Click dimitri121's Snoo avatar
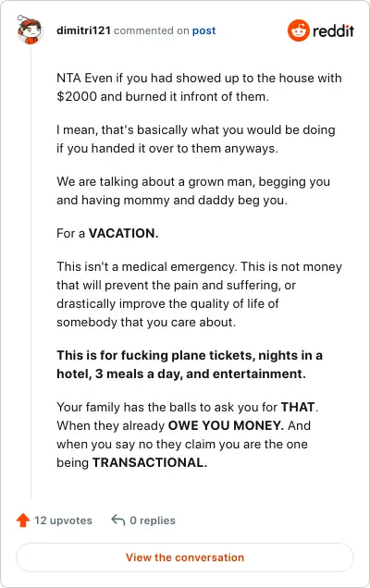Screen dimensions: 370x588 30,30
